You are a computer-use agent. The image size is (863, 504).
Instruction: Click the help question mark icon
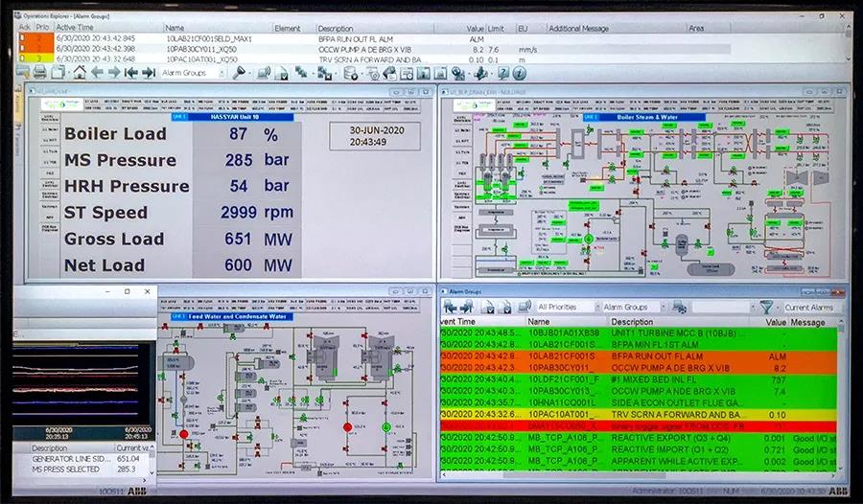pos(501,73)
